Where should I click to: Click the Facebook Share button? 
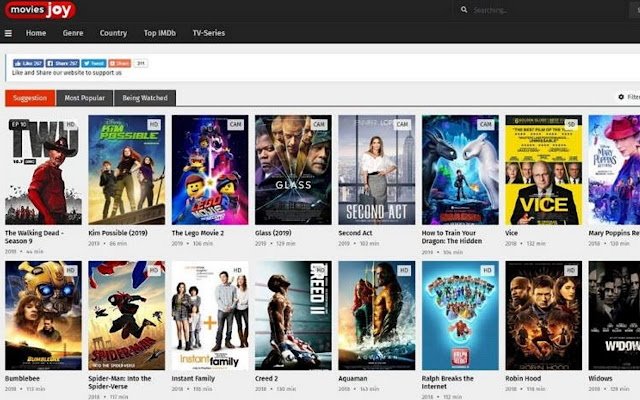[x=62, y=63]
